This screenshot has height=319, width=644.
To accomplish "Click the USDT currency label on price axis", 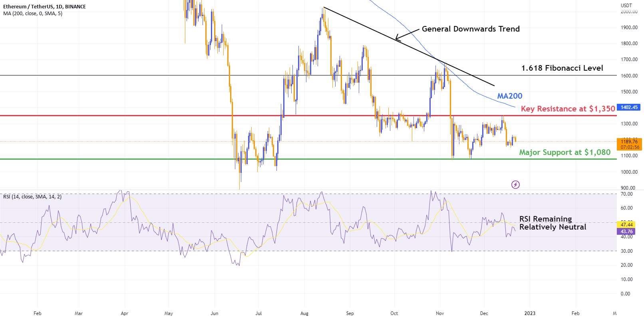I will tap(626, 5).
